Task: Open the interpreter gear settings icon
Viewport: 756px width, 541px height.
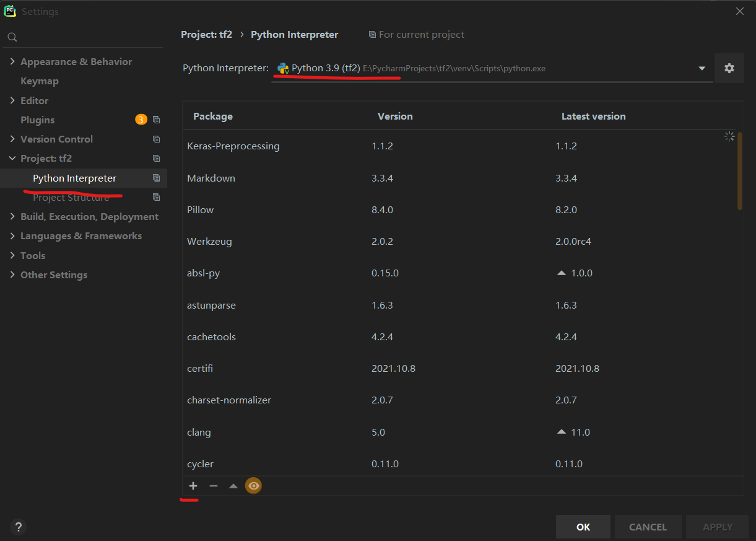Action: tap(729, 68)
